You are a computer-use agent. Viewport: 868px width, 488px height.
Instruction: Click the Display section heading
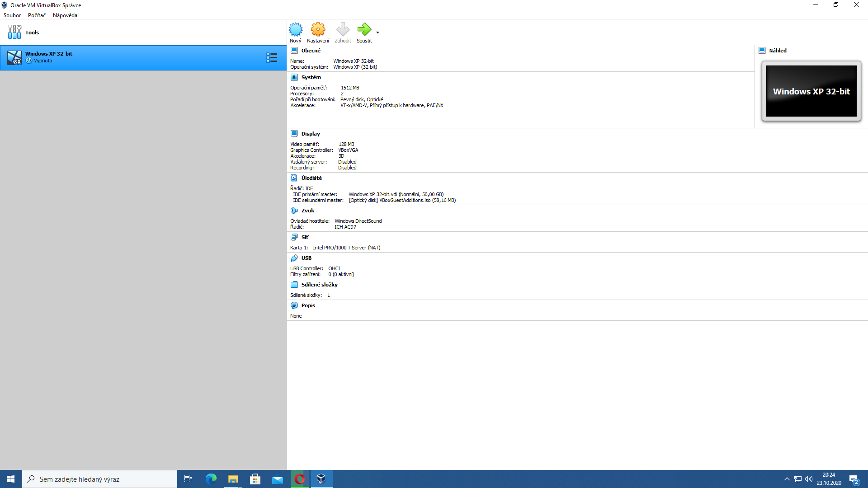(311, 134)
